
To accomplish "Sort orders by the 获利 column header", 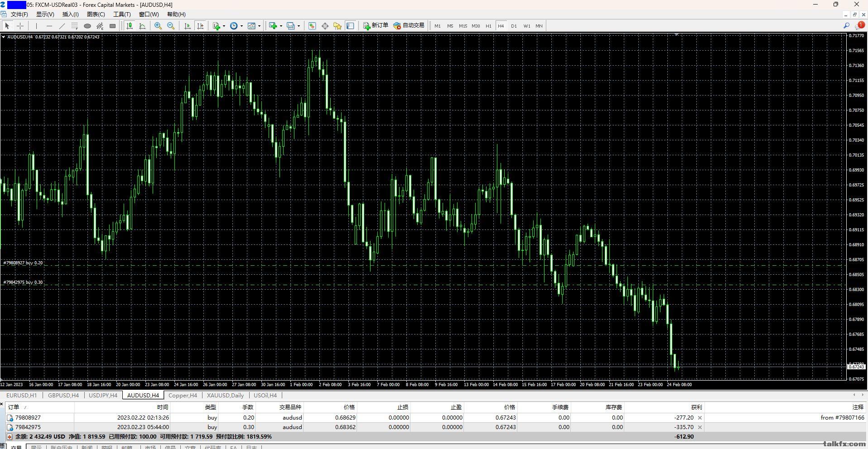I will pyautogui.click(x=665, y=407).
